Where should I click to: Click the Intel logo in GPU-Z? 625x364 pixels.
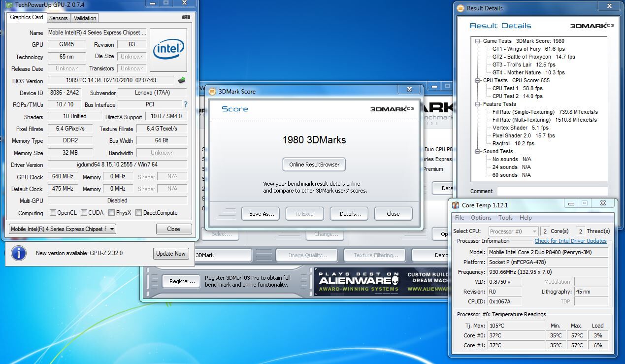[x=168, y=50]
